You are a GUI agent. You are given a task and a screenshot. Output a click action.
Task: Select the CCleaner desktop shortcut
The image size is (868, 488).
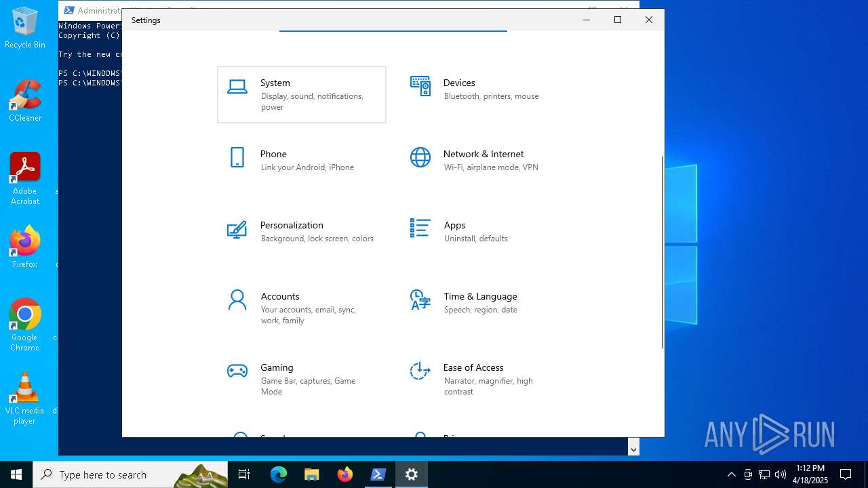pos(25,101)
